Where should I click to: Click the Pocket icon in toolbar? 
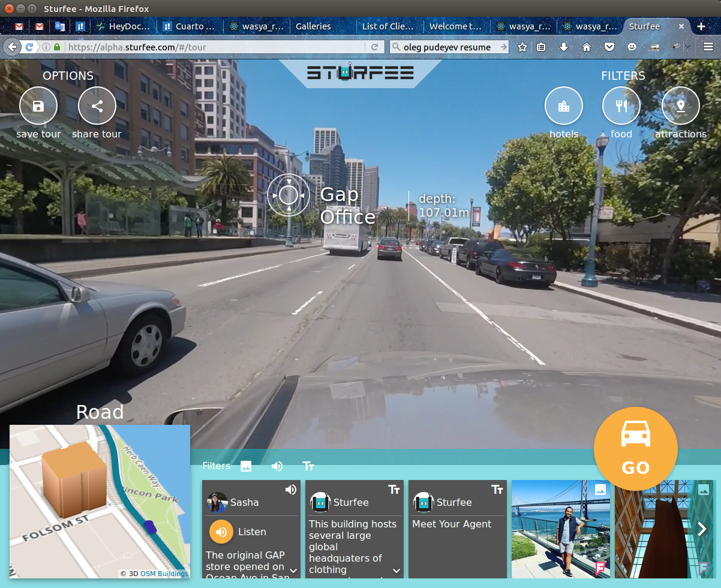pyautogui.click(x=609, y=47)
